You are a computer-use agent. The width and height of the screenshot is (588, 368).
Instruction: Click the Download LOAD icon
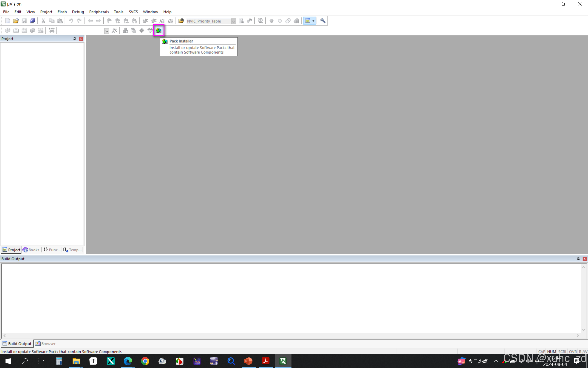click(x=52, y=30)
